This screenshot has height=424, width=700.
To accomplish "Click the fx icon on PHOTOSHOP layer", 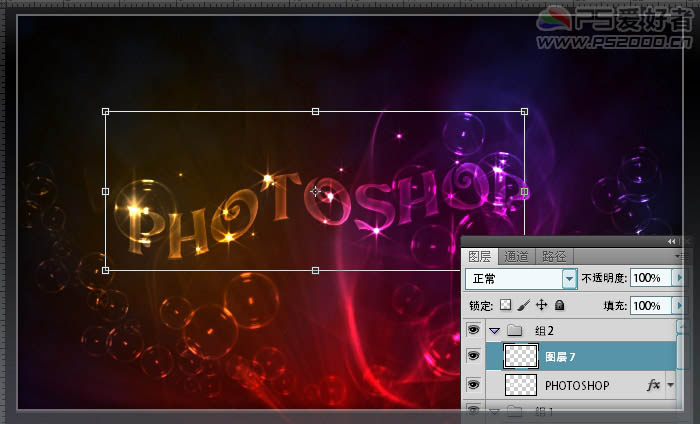I will tap(655, 384).
